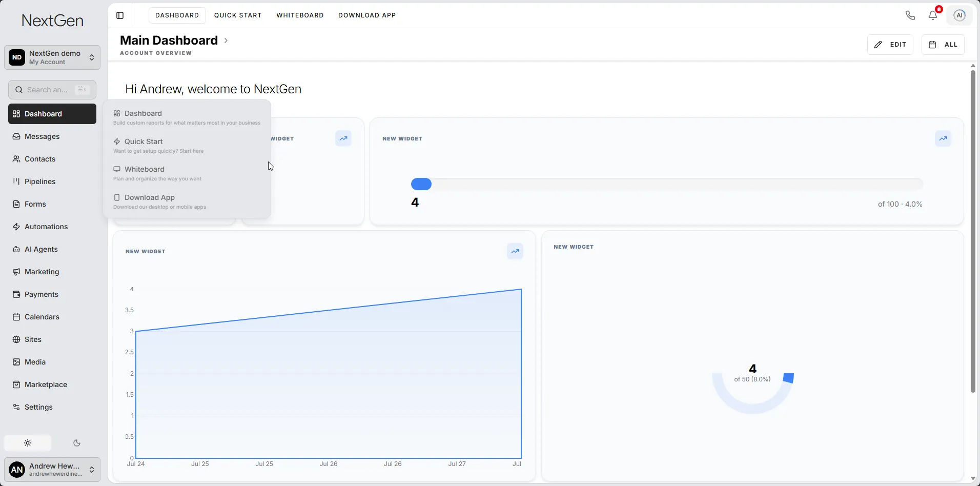Click the scroll-up arrow of scrollbar
The width and height of the screenshot is (980, 486).
(x=973, y=66)
